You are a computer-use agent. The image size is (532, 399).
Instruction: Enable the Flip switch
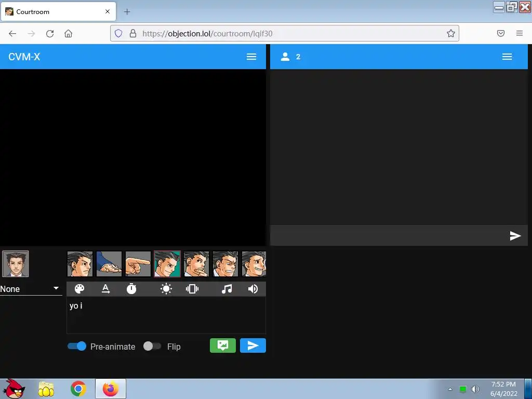coord(152,346)
